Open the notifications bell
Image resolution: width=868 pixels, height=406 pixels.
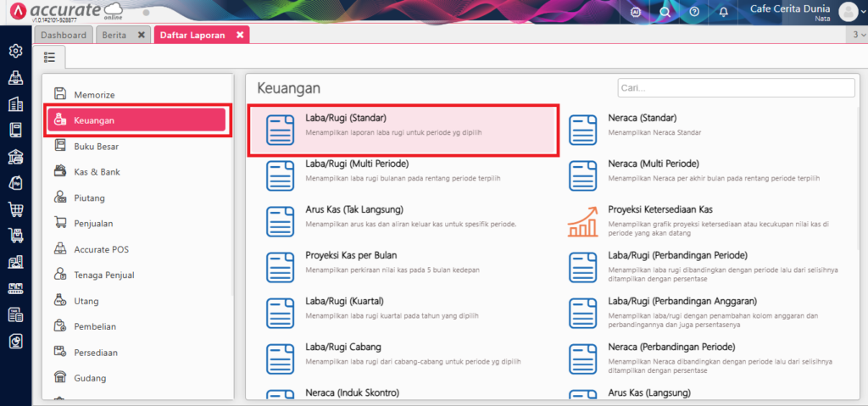pos(723,12)
